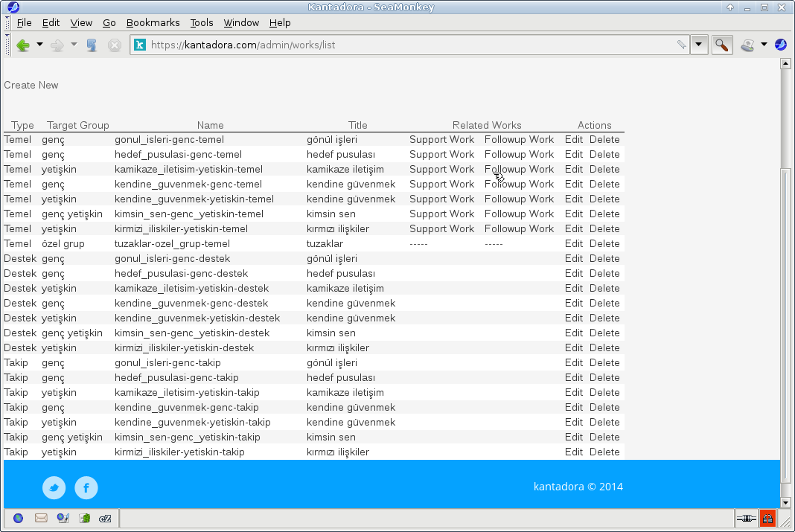Click Edit for hedef_pusulasi-genc-destek
The width and height of the screenshot is (795, 532).
click(x=573, y=273)
